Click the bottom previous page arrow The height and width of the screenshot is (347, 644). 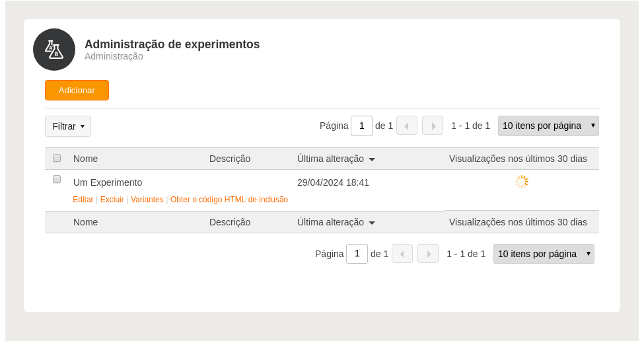tap(402, 254)
